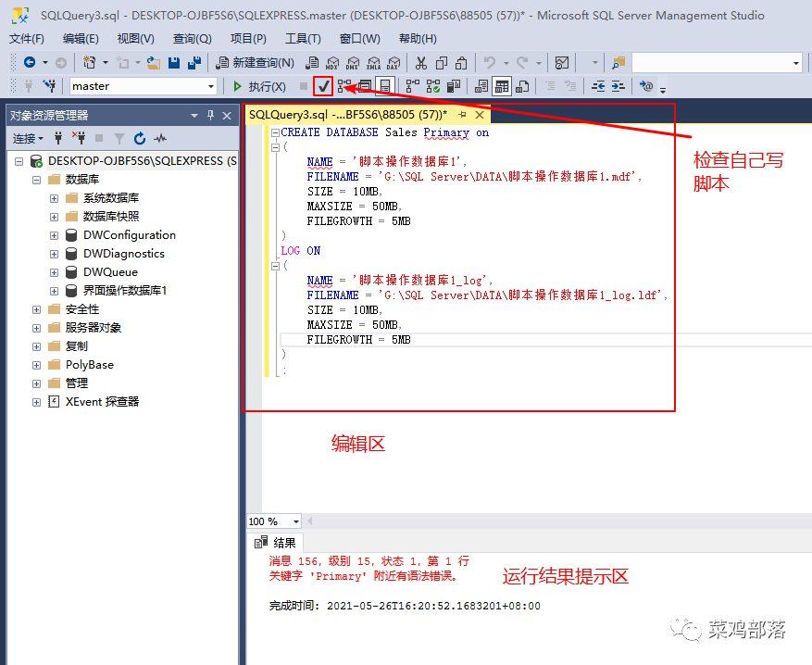The width and height of the screenshot is (812, 665).
Task: Open the toolbar search combo box dropdown
Action: pyautogui.click(x=796, y=63)
